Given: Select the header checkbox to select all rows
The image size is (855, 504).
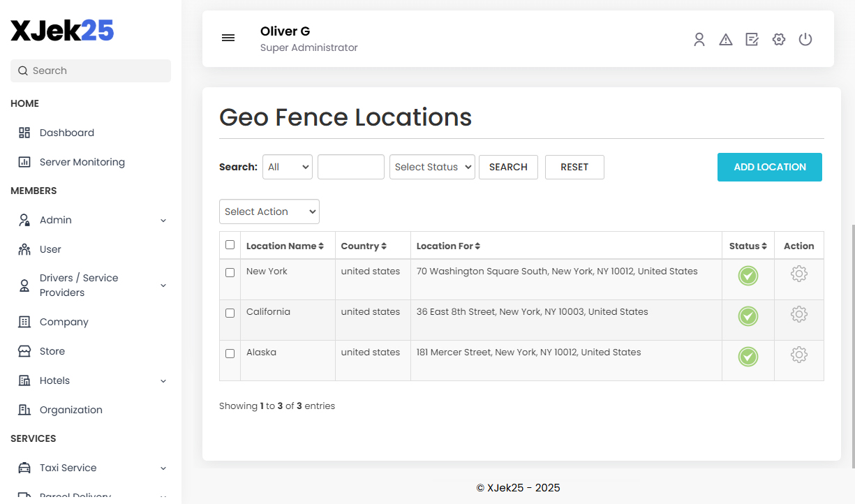Looking at the screenshot, I should coord(230,245).
